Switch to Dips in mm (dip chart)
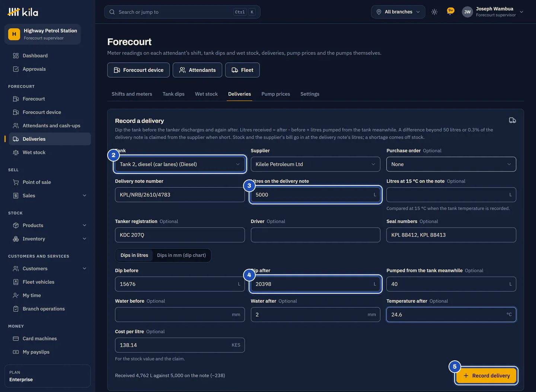The image size is (536, 392). click(x=181, y=255)
